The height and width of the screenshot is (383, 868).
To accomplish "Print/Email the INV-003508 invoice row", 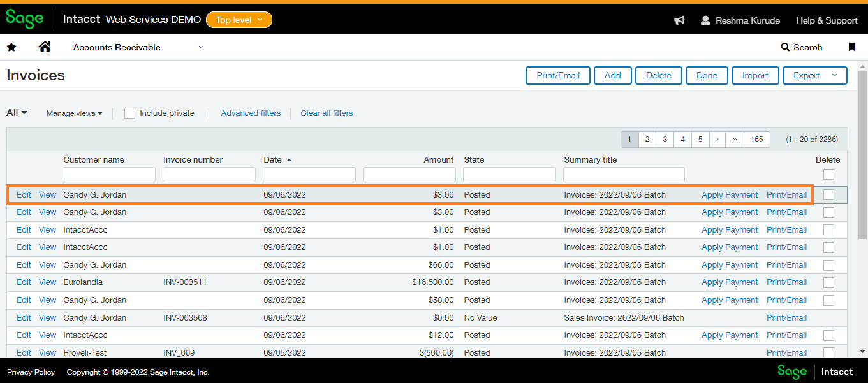I will pyautogui.click(x=786, y=318).
